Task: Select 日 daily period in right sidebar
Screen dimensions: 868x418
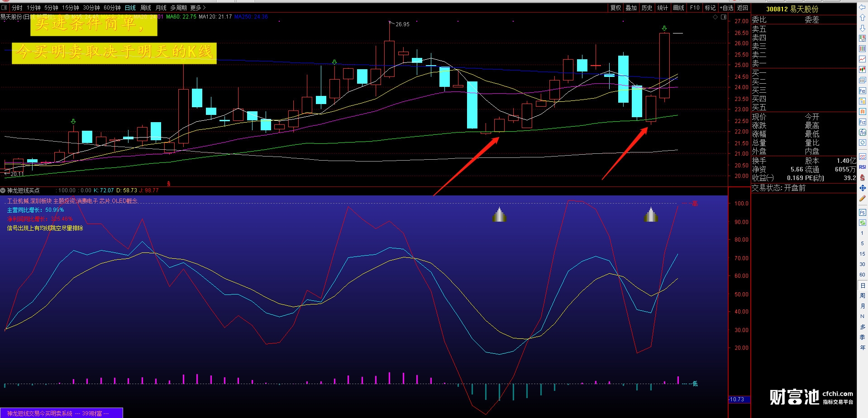Action: 863,285
